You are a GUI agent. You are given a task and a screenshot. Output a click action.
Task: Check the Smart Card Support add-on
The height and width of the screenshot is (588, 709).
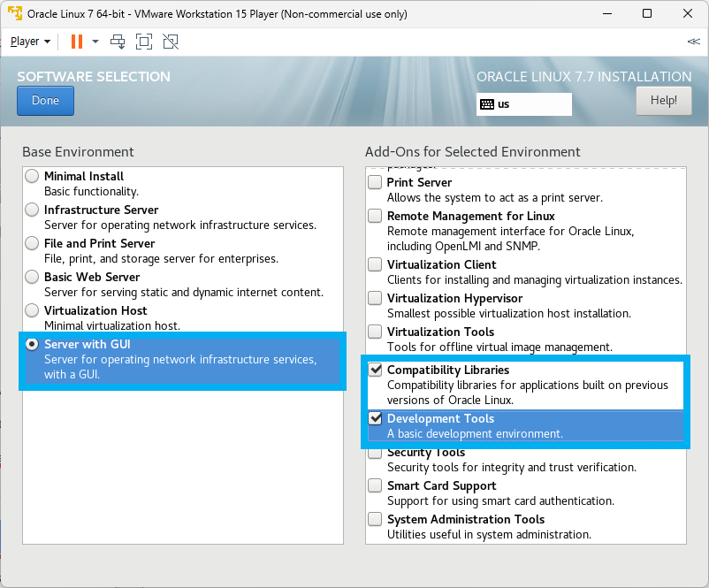pos(375,485)
